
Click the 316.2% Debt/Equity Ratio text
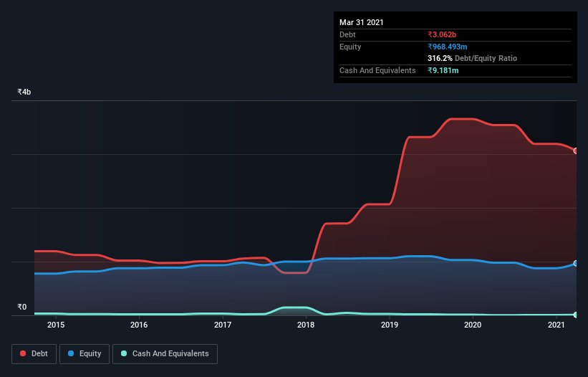(473, 58)
